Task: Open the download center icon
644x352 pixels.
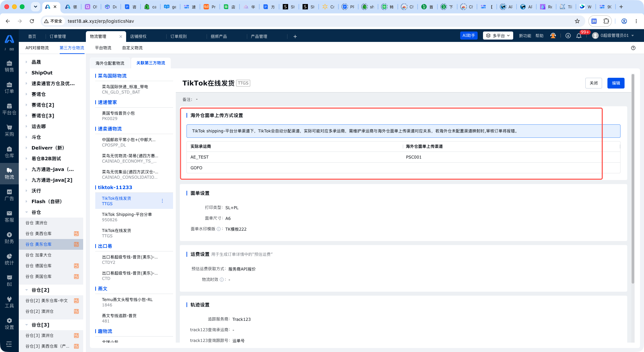Action: 568,36
